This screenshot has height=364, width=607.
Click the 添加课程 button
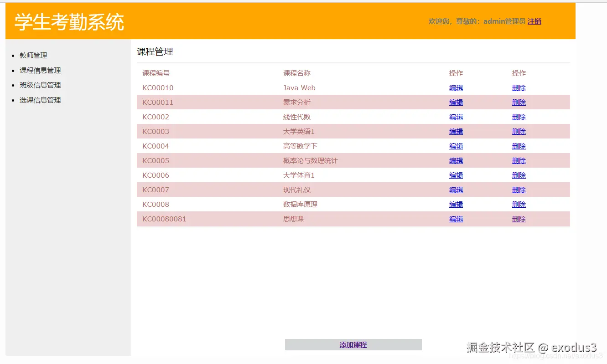click(x=353, y=345)
